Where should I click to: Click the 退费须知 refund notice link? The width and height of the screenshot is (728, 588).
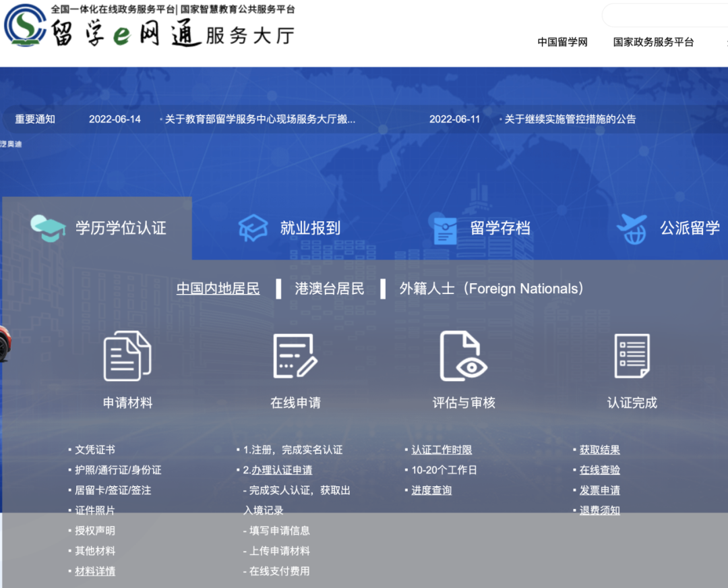coord(600,510)
